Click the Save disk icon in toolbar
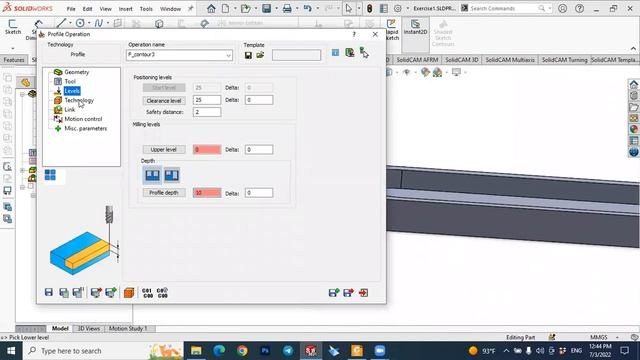 coord(267,8)
